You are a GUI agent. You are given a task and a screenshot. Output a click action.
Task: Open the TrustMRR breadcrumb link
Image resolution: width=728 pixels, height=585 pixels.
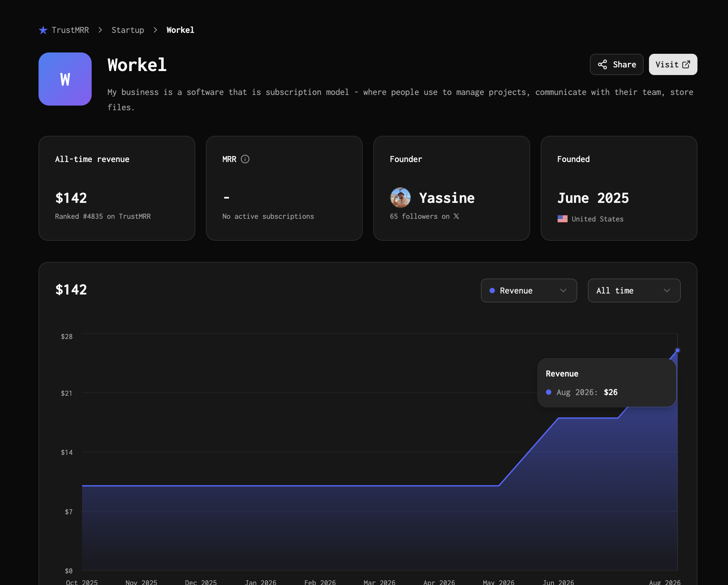pyautogui.click(x=70, y=30)
